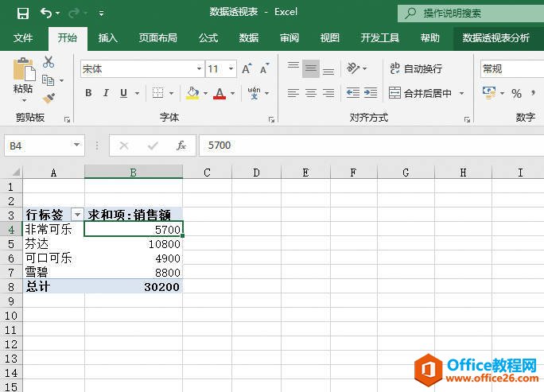The height and width of the screenshot is (392, 544).
Task: Click the 操作说明搜索 search box
Action: [x=471, y=14]
